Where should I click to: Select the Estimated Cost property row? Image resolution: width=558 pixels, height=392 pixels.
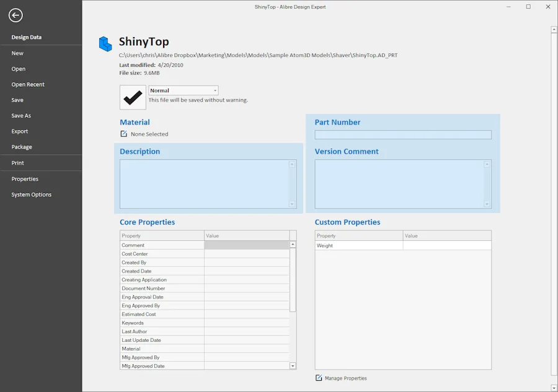click(x=205, y=314)
